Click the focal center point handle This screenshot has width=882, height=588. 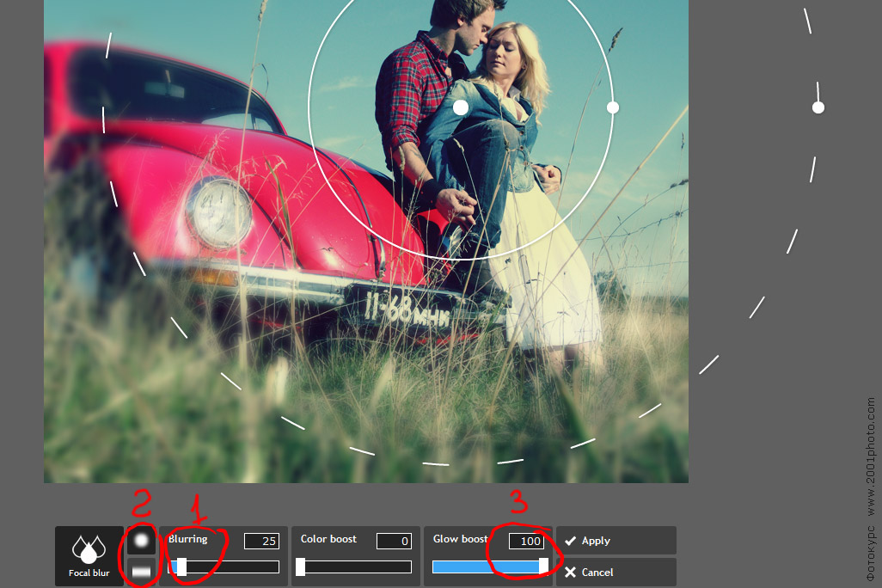click(x=461, y=107)
